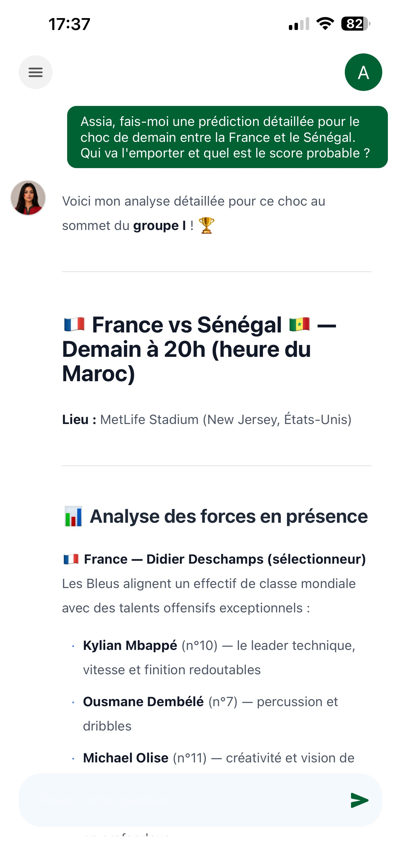Viewport: 401px width, 868px height.
Task: Tap the French flag in match heading
Action: 74,325
